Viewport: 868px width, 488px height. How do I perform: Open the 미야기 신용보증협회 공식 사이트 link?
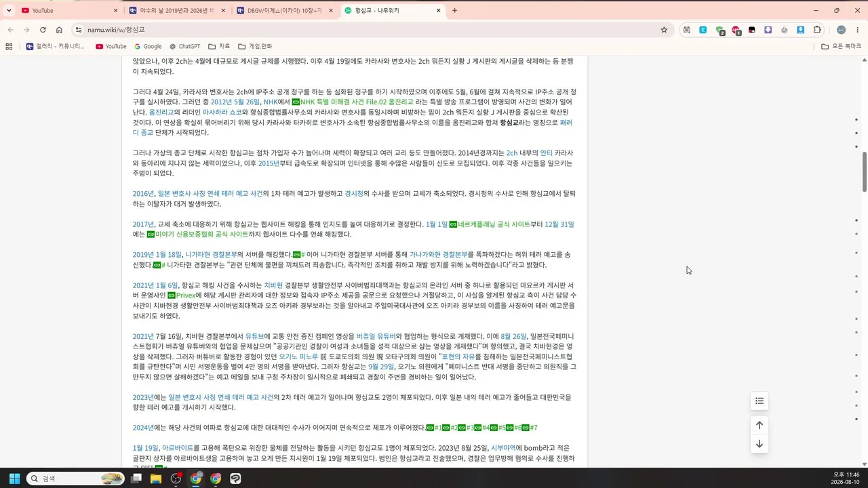198,234
